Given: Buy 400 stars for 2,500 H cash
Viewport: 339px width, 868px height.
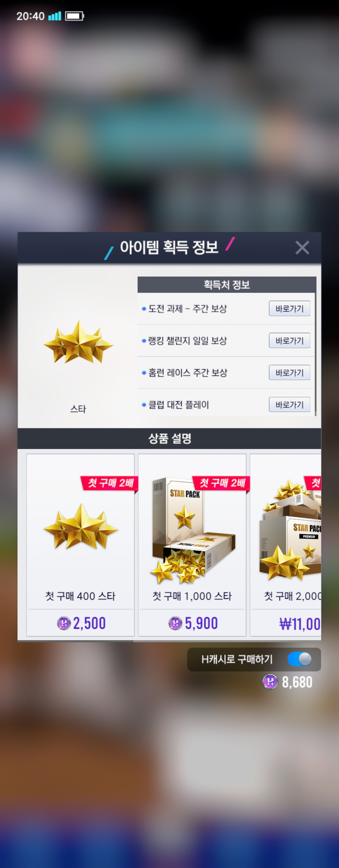Looking at the screenshot, I should click(81, 623).
